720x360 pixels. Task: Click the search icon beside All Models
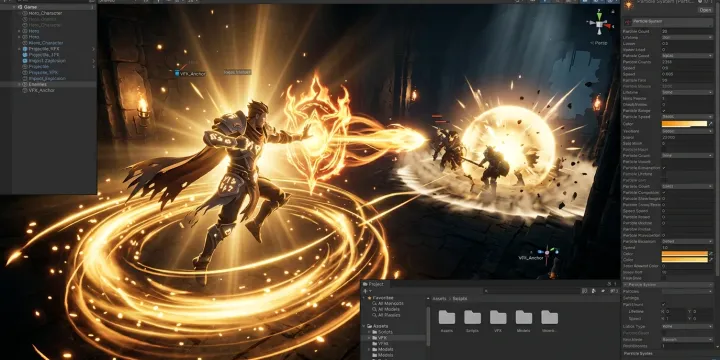click(x=375, y=309)
